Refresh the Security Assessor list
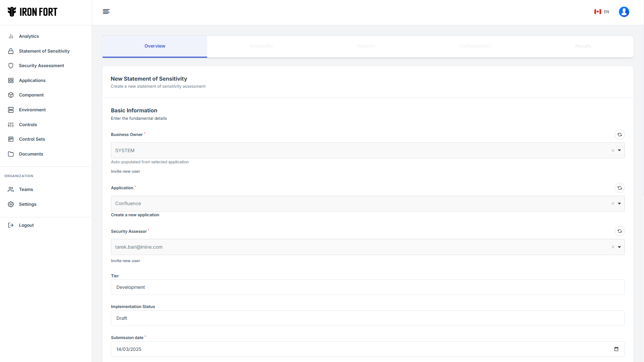Viewport: 644px width, 362px height. pos(619,231)
